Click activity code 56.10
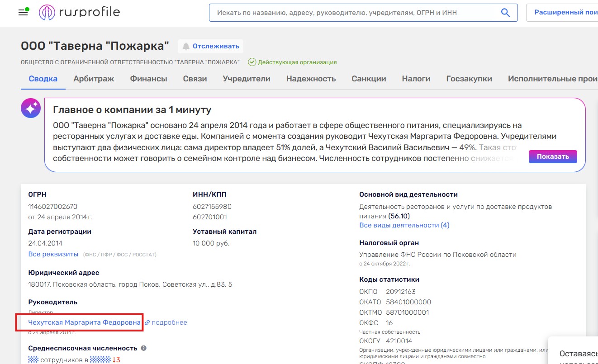This screenshot has height=364, width=598. click(399, 216)
